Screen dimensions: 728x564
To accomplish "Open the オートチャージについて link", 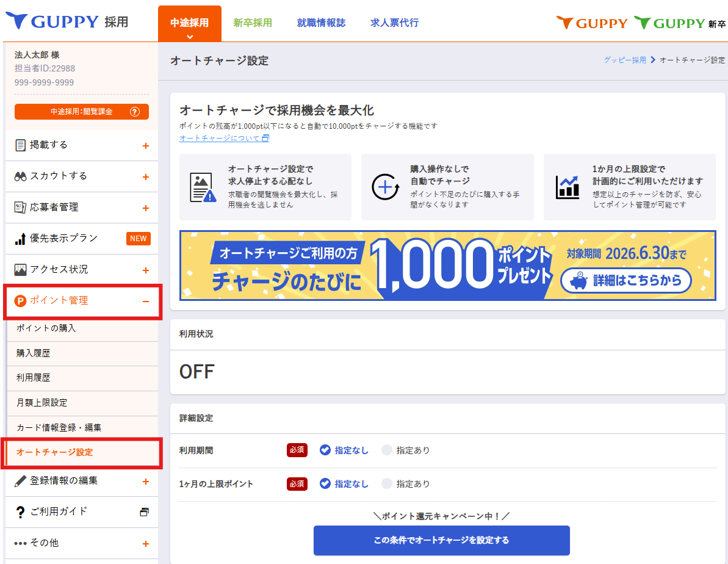I will click(224, 138).
